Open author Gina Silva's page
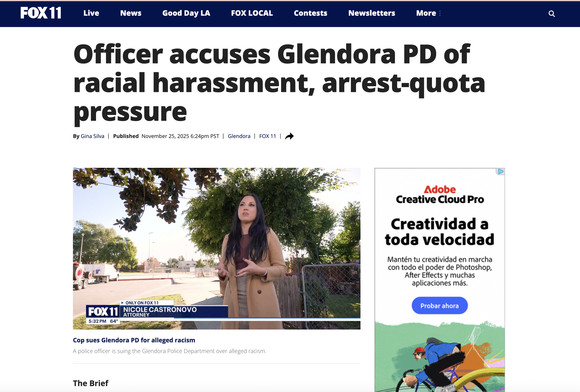Image resolution: width=580 pixels, height=392 pixels. click(x=92, y=136)
